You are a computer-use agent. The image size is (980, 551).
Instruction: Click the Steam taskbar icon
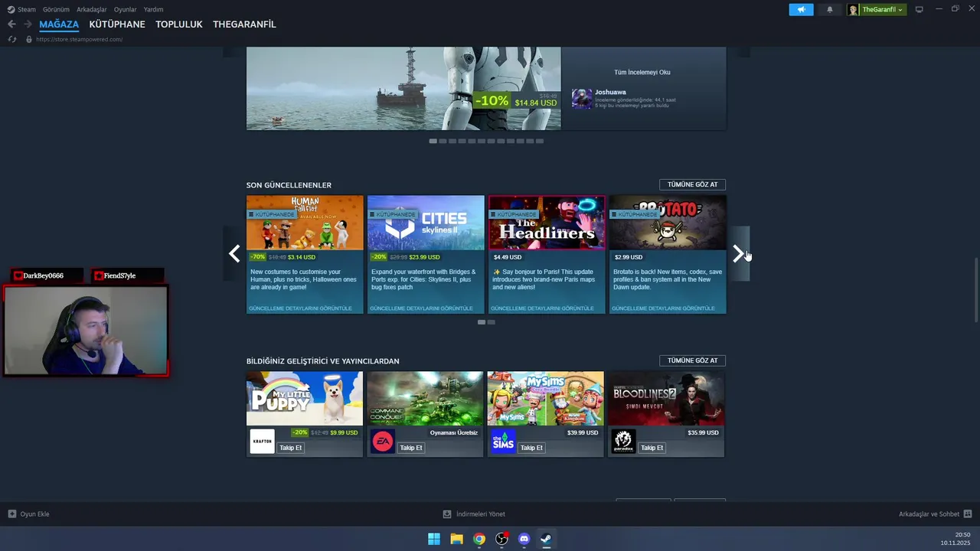546,539
